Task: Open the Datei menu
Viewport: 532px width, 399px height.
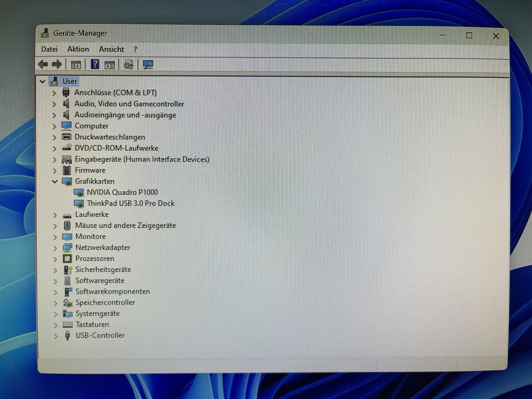Action: coord(49,49)
